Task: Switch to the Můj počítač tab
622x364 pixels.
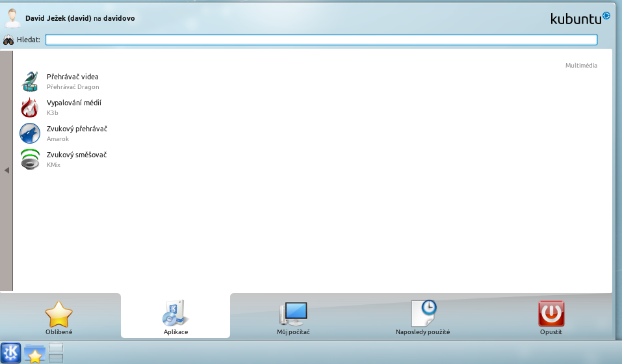Action: (x=293, y=317)
